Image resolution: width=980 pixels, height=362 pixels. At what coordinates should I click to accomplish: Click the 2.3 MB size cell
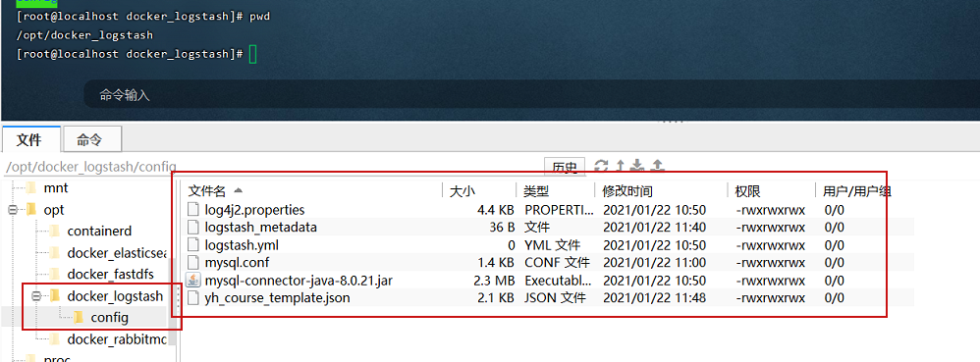coord(495,281)
